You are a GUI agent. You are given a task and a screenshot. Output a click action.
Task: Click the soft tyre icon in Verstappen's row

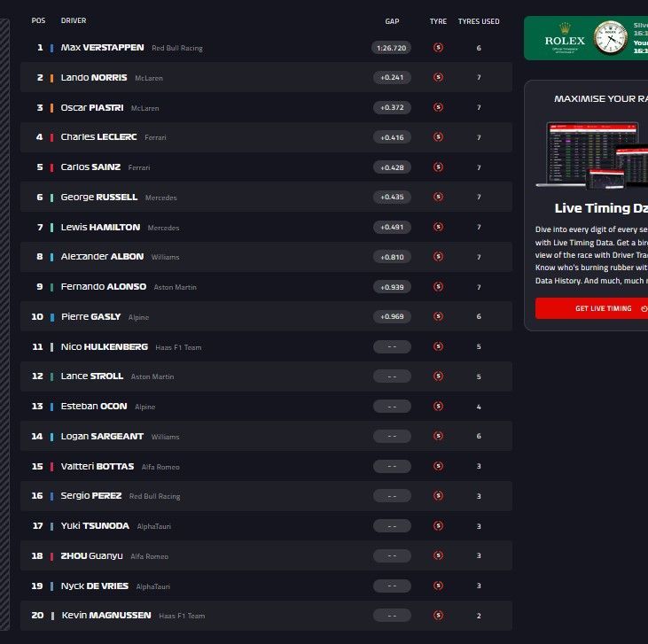pyautogui.click(x=438, y=48)
